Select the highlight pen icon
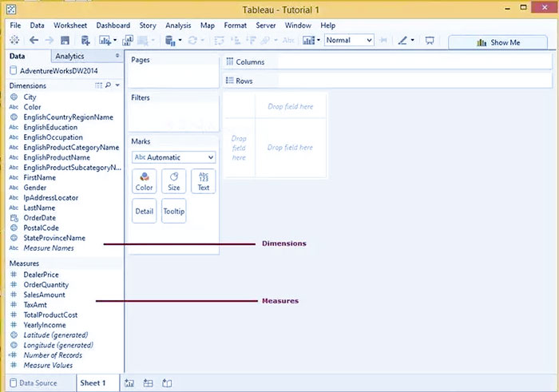 point(402,40)
